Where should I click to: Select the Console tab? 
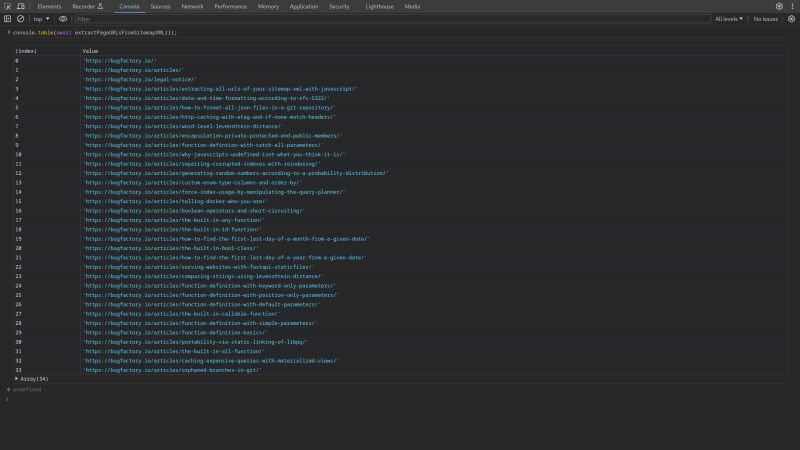[129, 7]
